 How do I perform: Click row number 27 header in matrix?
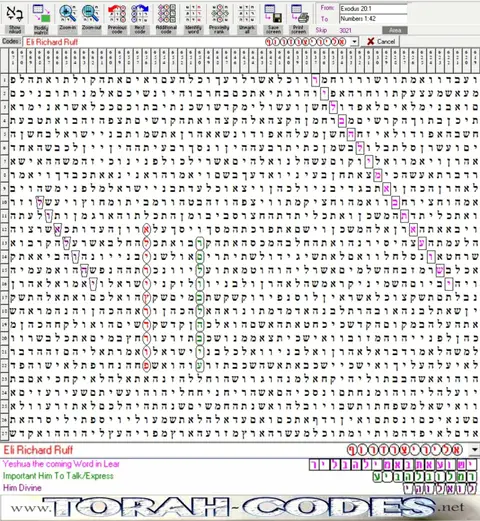(4, 433)
